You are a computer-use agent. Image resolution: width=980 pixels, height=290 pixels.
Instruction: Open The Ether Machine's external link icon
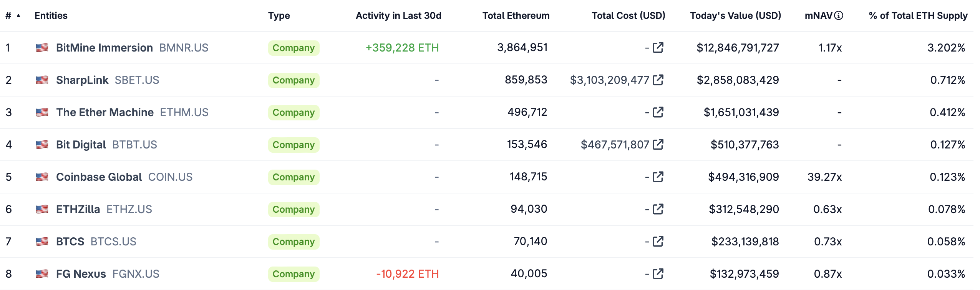tap(658, 112)
